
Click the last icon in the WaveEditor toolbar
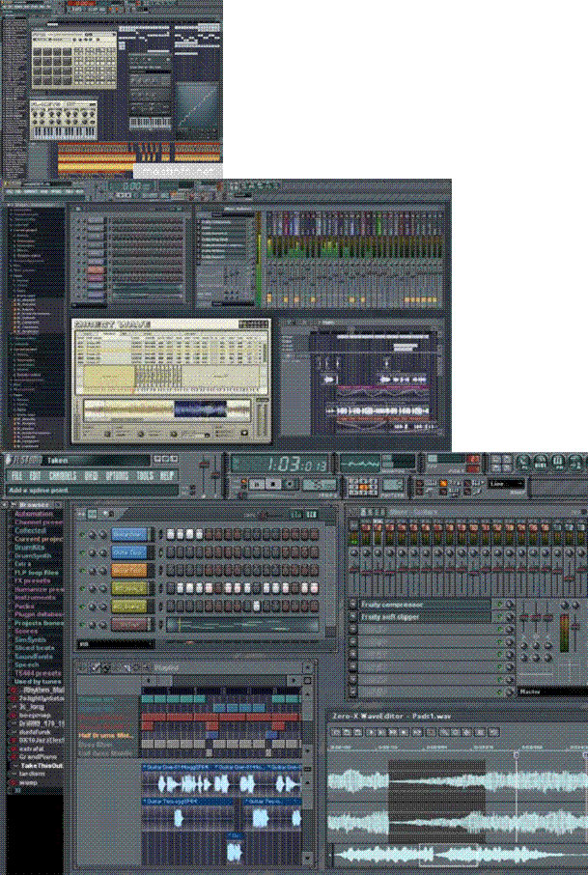coord(493,731)
